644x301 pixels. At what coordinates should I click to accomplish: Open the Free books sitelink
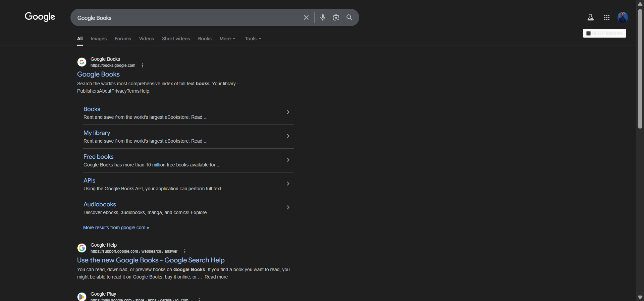click(x=98, y=157)
